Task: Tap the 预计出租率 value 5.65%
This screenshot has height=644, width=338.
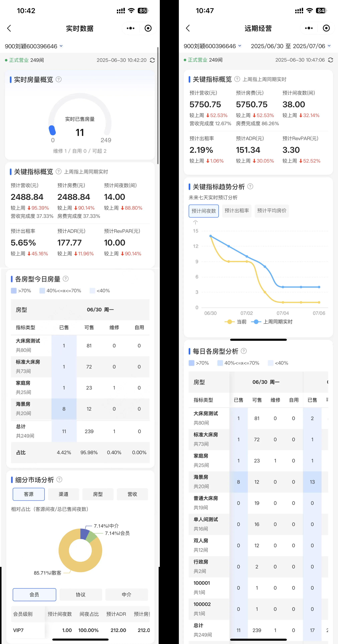Action: coord(23,243)
